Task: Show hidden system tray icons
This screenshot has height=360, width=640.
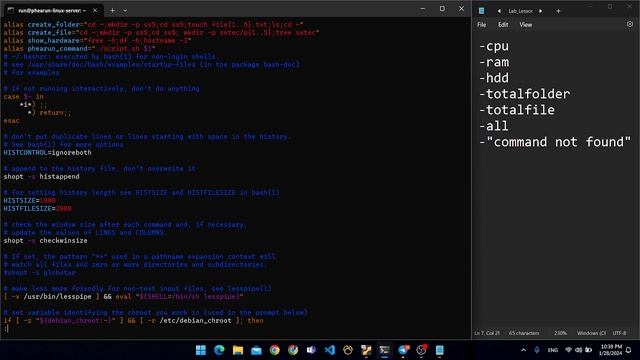Action: point(524,350)
